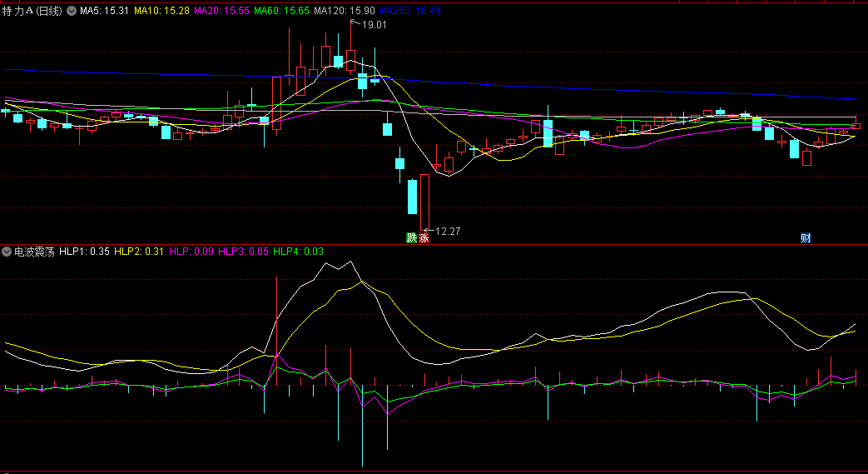Select the magenta HLP: 0.09 label
This screenshot has height=474, width=868.
[x=191, y=252]
